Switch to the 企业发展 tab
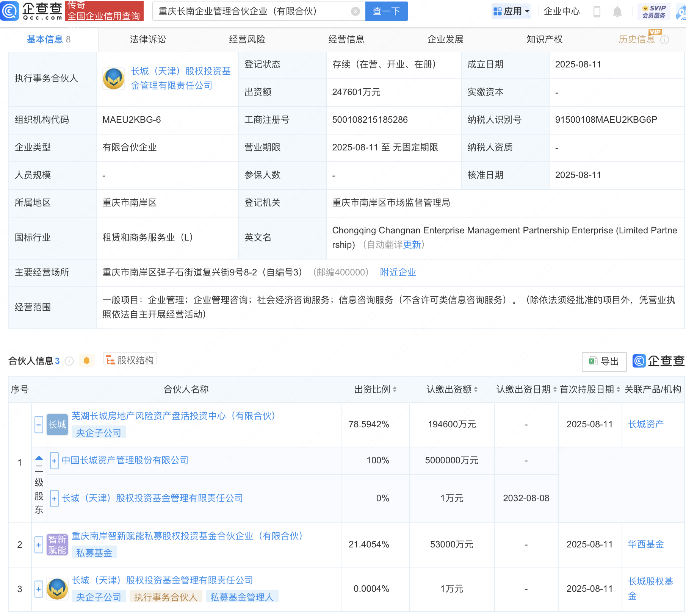Image resolution: width=686 pixels, height=616 pixels. (x=445, y=39)
